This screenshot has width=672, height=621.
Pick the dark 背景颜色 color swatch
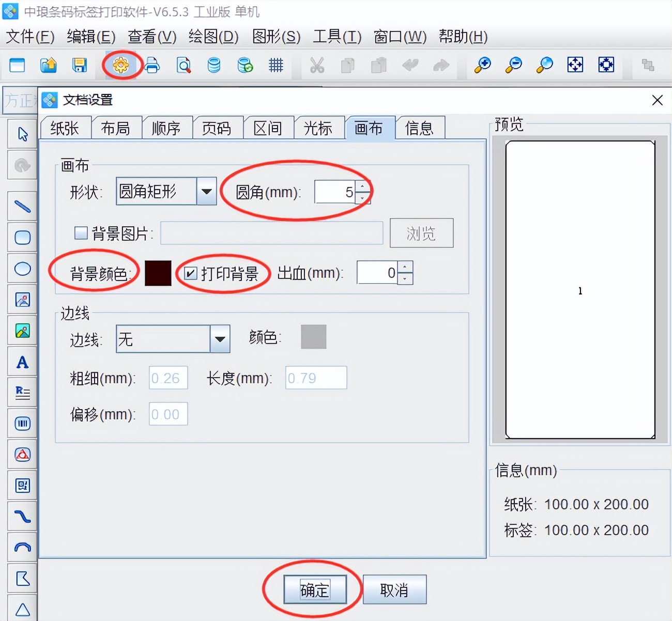click(158, 273)
